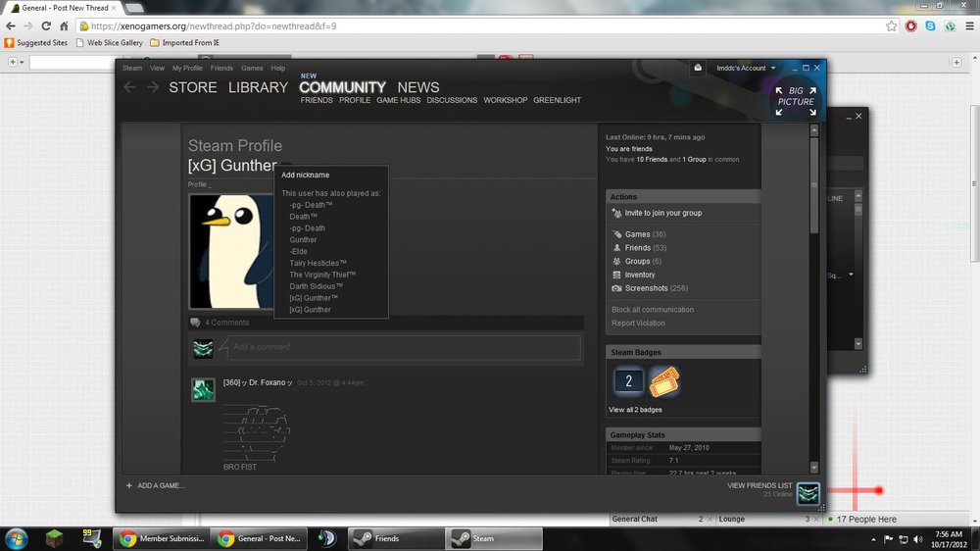Open Help menu in Steam
The height and width of the screenshot is (551, 980).
pyautogui.click(x=278, y=69)
